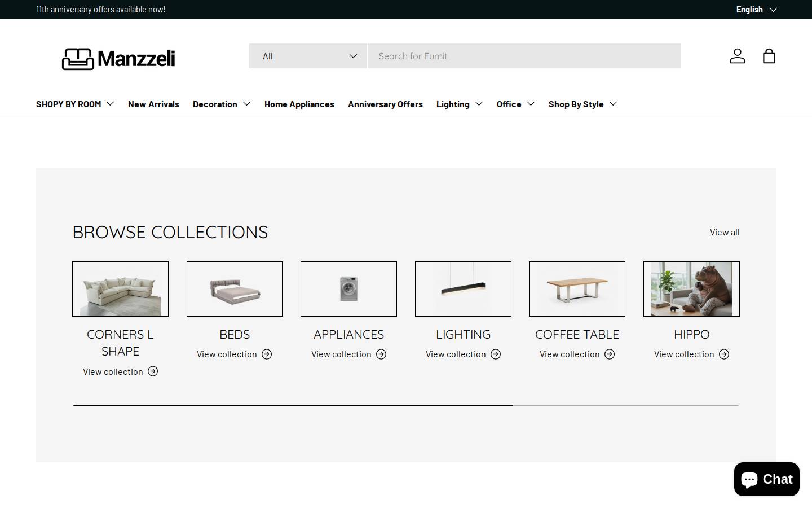Click arrow icon beside Appliances View collection

click(381, 354)
